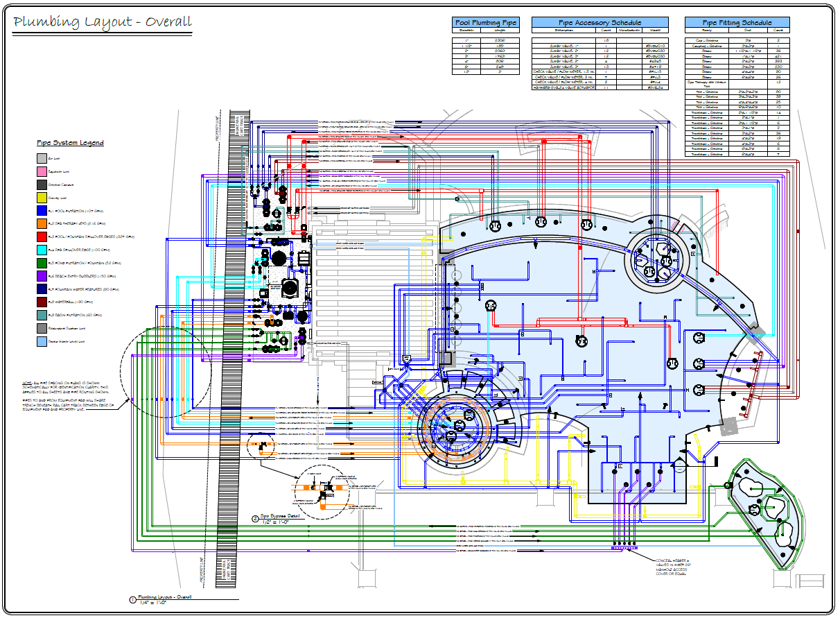Click the Pipe Bypass Detail callout bubble numbered 2

[255, 518]
